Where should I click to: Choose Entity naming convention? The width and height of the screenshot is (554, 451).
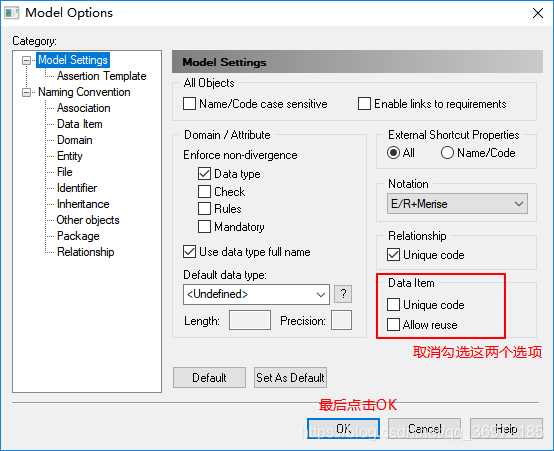[70, 156]
